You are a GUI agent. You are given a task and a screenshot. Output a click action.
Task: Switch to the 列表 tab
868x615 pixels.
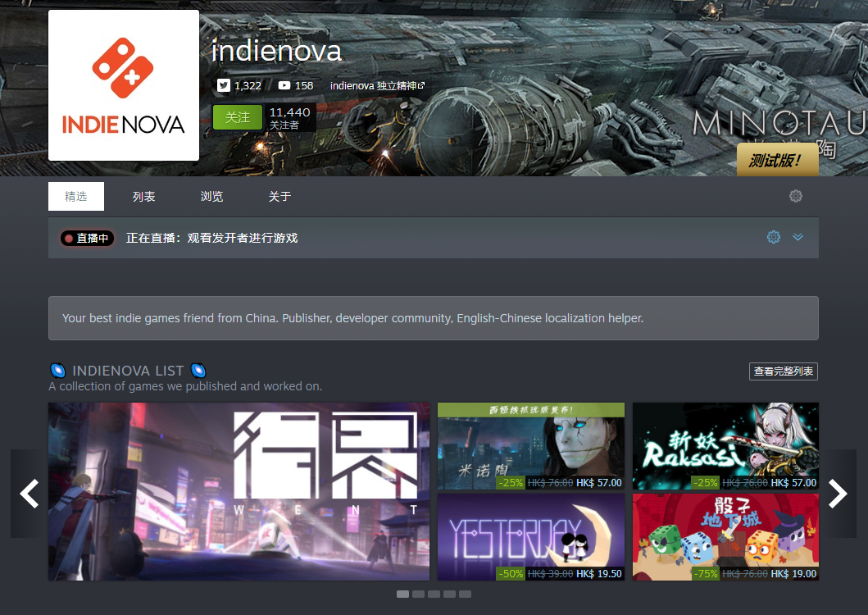tap(144, 196)
